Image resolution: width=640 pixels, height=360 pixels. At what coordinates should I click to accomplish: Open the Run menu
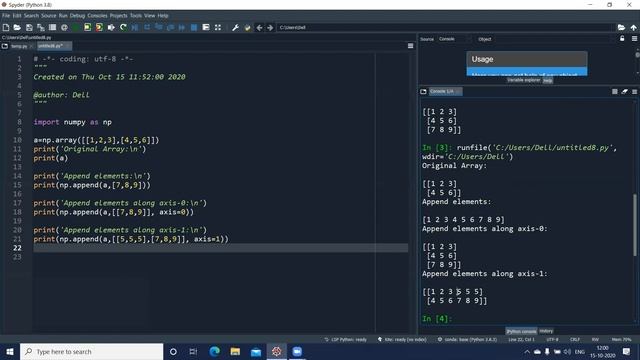click(63, 16)
